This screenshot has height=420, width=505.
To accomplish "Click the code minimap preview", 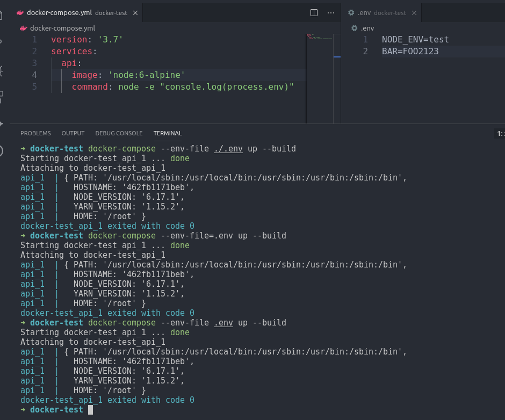I will pos(319,37).
